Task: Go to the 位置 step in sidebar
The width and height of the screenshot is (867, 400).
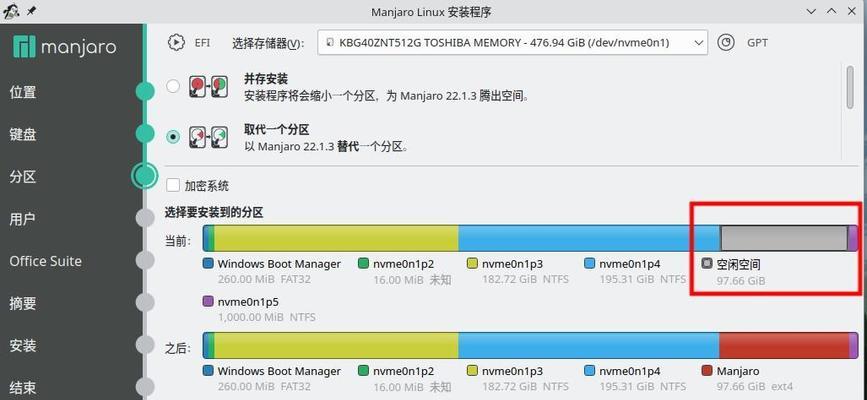Action: pyautogui.click(x=23, y=92)
